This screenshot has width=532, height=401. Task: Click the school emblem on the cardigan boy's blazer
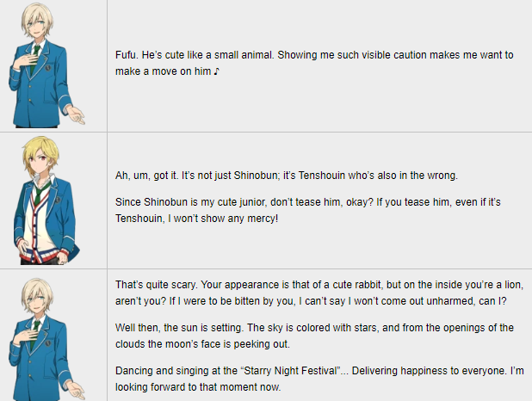(x=58, y=199)
